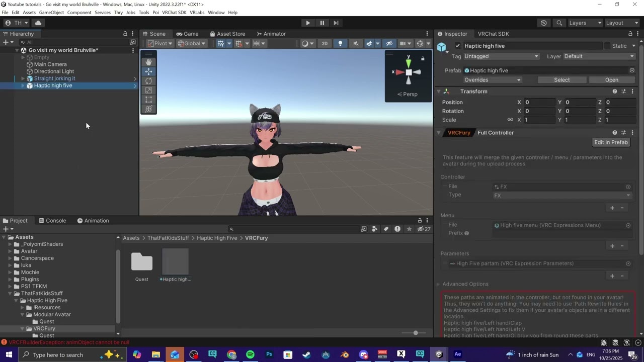Open Spotify from the Windows taskbar
This screenshot has height=362, width=644.
coord(250,354)
